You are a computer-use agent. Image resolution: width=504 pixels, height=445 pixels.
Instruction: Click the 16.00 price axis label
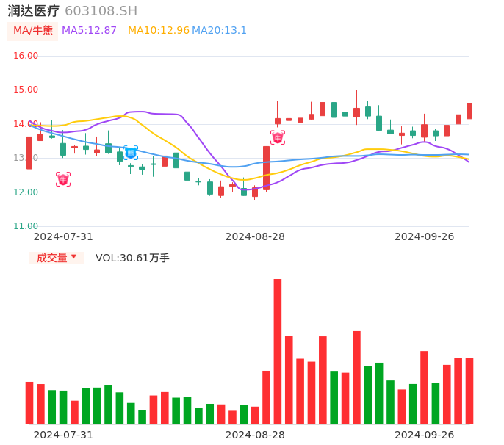pyautogui.click(x=26, y=56)
